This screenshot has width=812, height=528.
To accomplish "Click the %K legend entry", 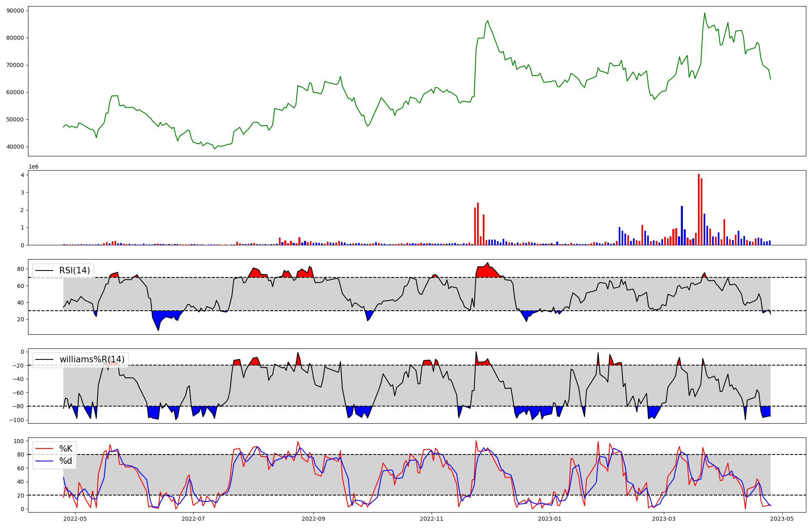I will pos(66,448).
